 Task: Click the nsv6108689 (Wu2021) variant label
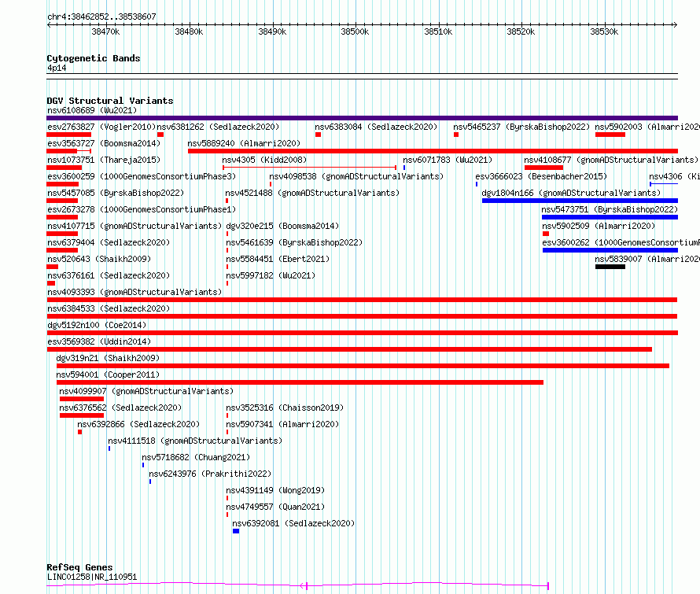(x=92, y=110)
